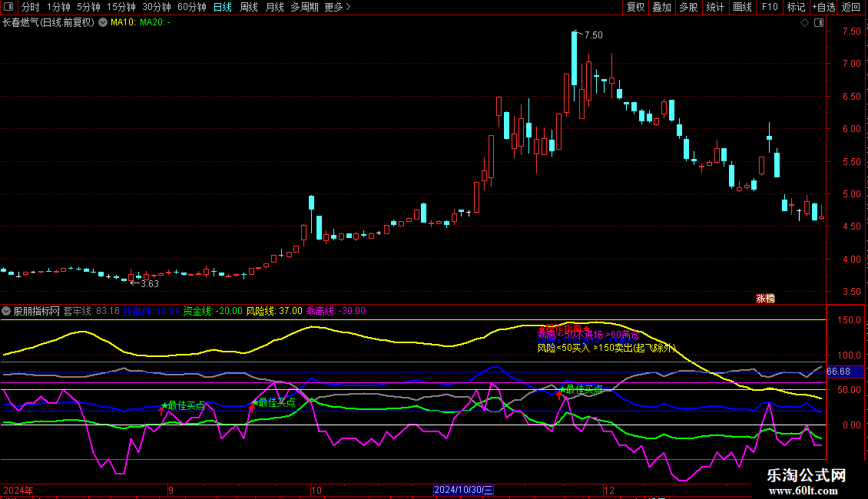Click the 叠加 overlay button
The height and width of the screenshot is (499, 868).
click(x=661, y=7)
